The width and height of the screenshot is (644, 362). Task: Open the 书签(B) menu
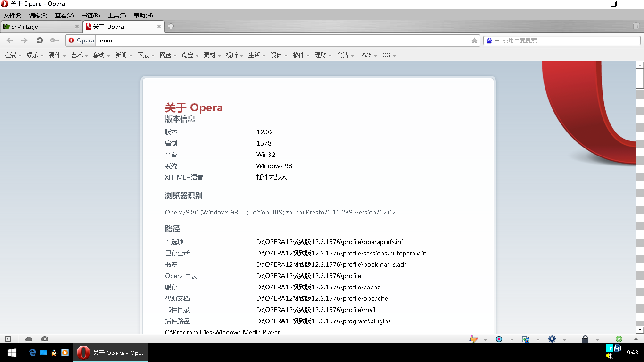point(91,16)
